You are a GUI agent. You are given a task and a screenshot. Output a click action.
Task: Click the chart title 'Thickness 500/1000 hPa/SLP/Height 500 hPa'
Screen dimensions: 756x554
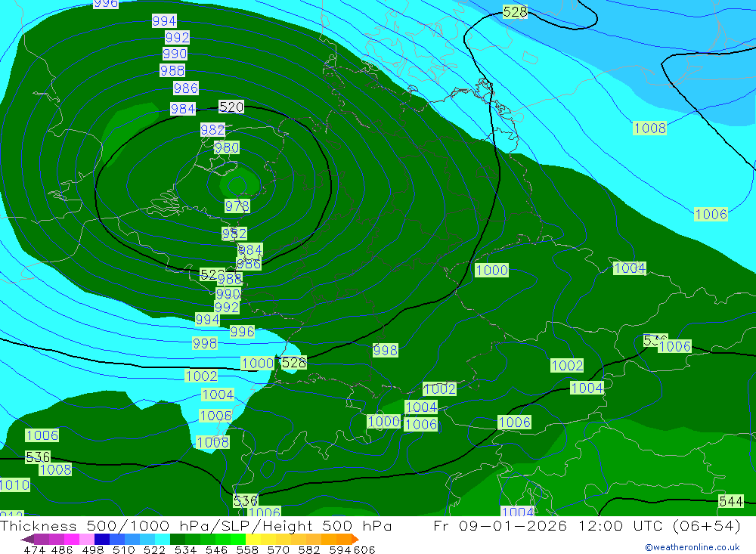tap(196, 525)
